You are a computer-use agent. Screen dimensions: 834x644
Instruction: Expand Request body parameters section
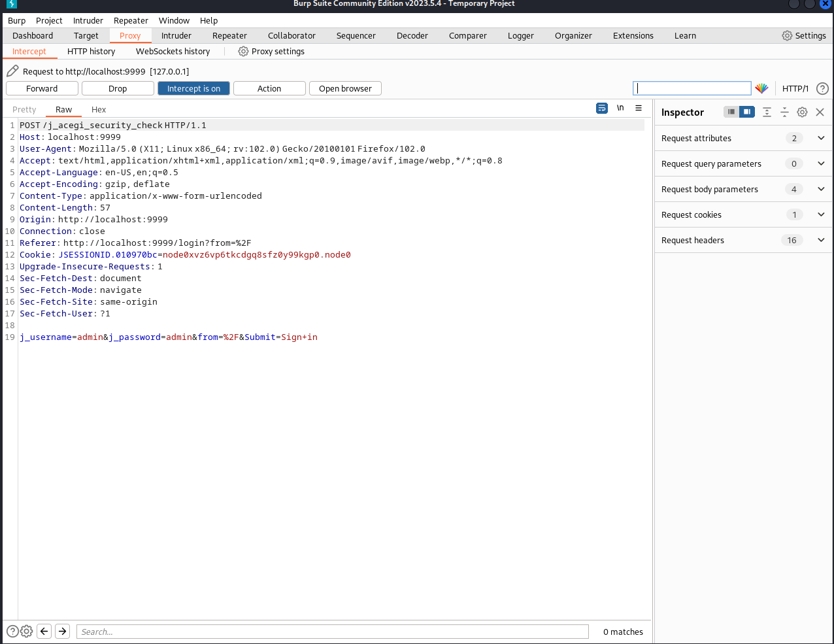pyautogui.click(x=821, y=189)
